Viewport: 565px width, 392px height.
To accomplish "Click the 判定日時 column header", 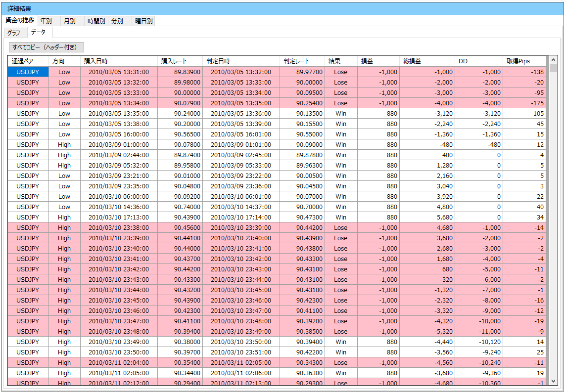I will [241, 61].
